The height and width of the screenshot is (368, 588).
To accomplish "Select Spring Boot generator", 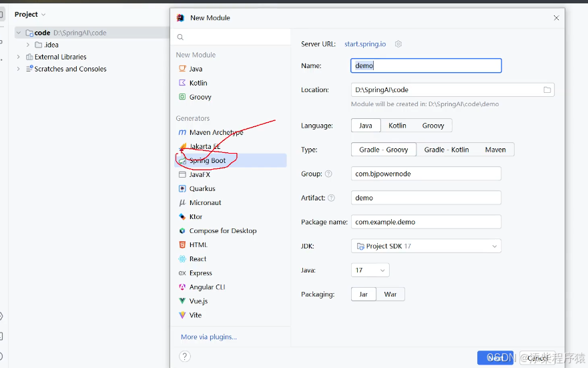I will click(x=231, y=160).
